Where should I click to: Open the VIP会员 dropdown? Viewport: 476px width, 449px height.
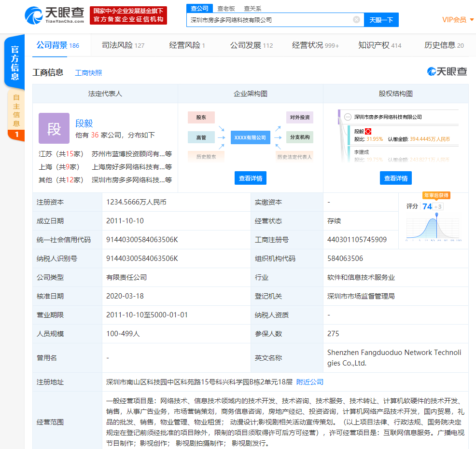point(458,20)
